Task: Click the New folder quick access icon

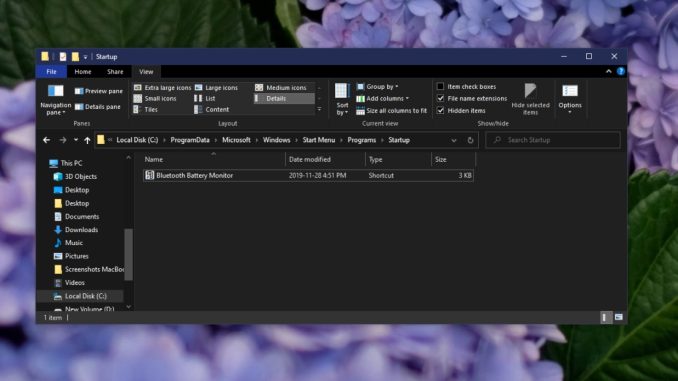Action: click(75, 57)
